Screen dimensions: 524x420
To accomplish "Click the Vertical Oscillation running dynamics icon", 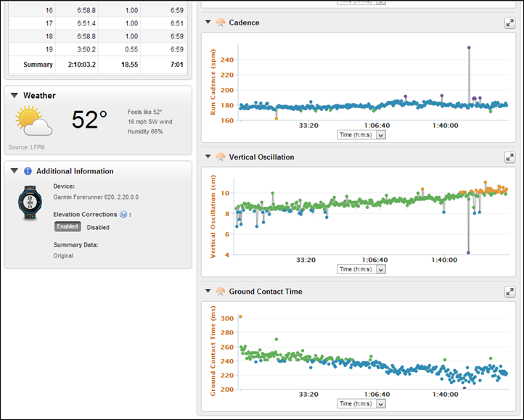I will click(x=220, y=157).
